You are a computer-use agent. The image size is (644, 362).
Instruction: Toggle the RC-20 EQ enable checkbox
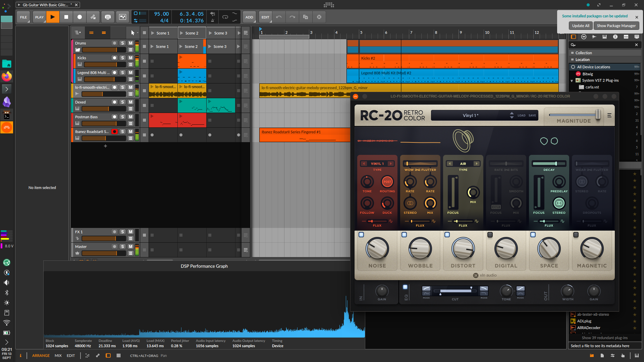405,287
